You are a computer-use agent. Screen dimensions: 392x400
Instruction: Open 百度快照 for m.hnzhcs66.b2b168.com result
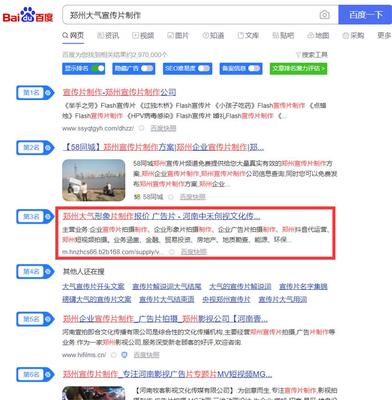tap(194, 252)
